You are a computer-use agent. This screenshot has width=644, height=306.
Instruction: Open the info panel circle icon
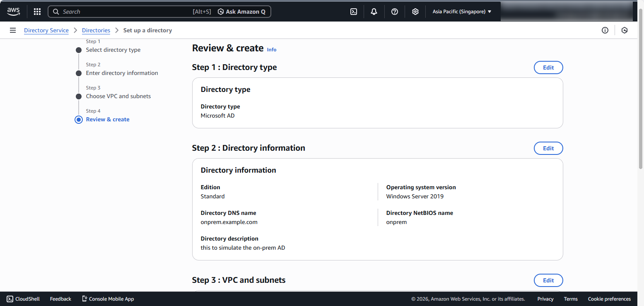click(605, 30)
